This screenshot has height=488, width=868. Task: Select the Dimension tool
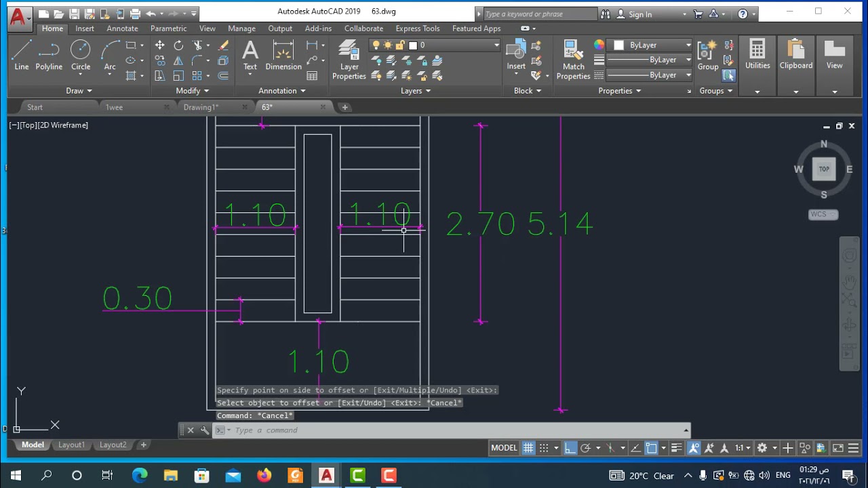283,54
